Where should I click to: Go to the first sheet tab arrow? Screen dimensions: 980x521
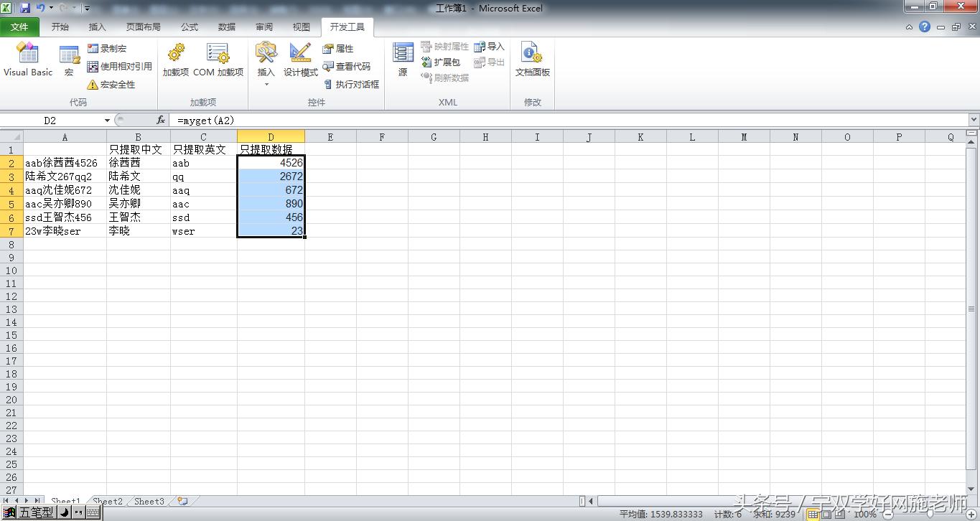point(6,501)
